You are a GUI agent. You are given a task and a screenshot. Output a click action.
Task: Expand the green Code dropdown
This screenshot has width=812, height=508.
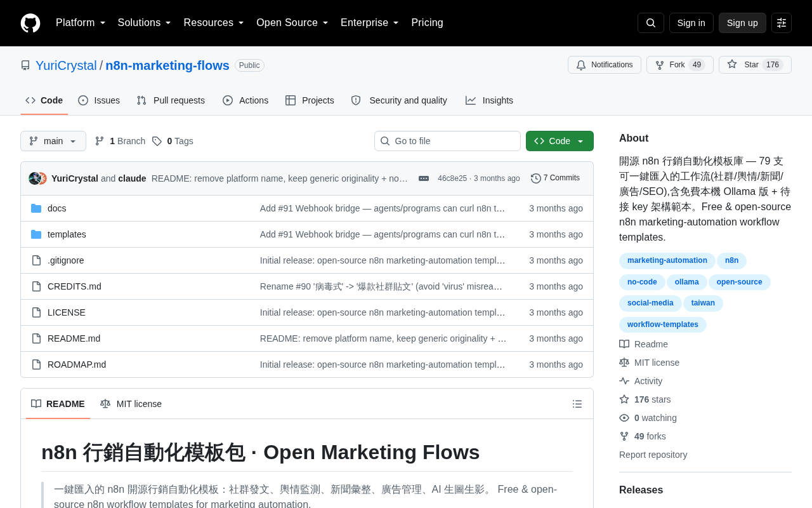pos(560,141)
